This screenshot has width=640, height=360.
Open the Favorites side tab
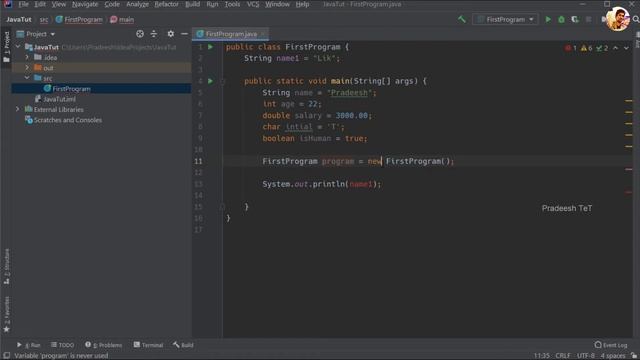coord(7,314)
